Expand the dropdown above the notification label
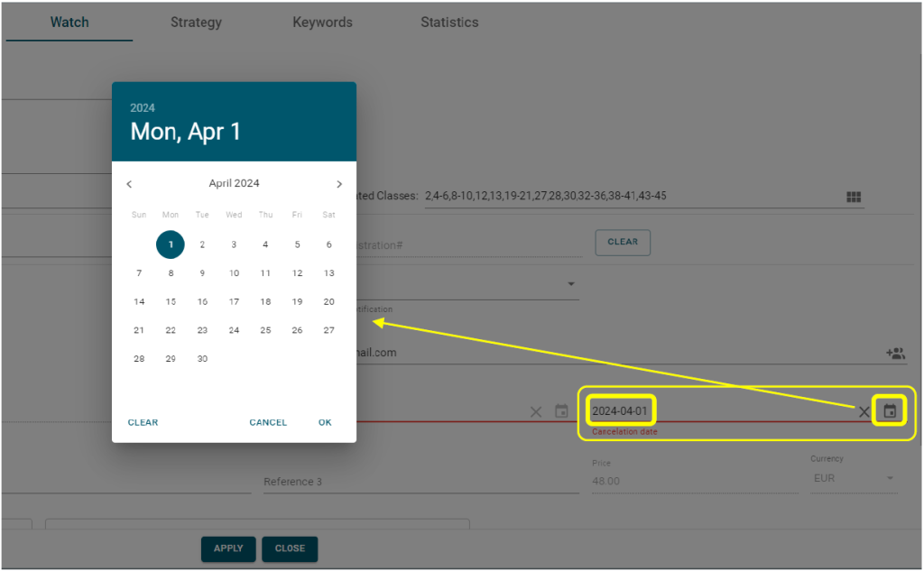The height and width of the screenshot is (571, 924). click(x=570, y=284)
